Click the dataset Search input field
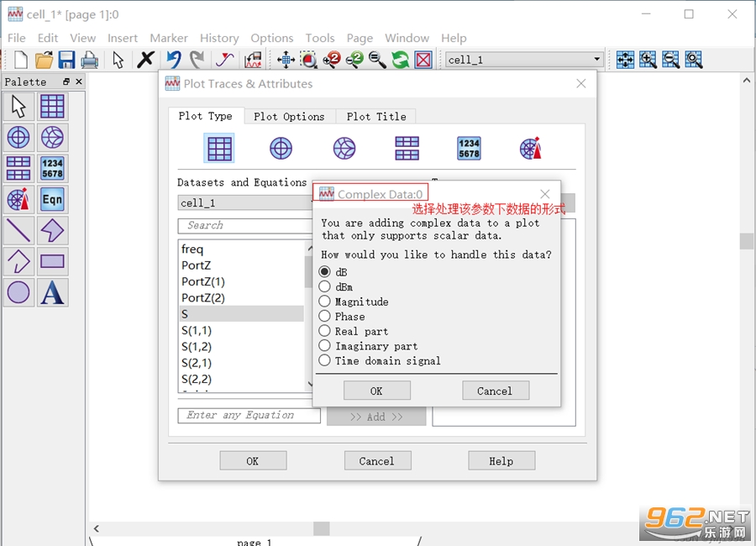756x546 pixels. (x=246, y=225)
